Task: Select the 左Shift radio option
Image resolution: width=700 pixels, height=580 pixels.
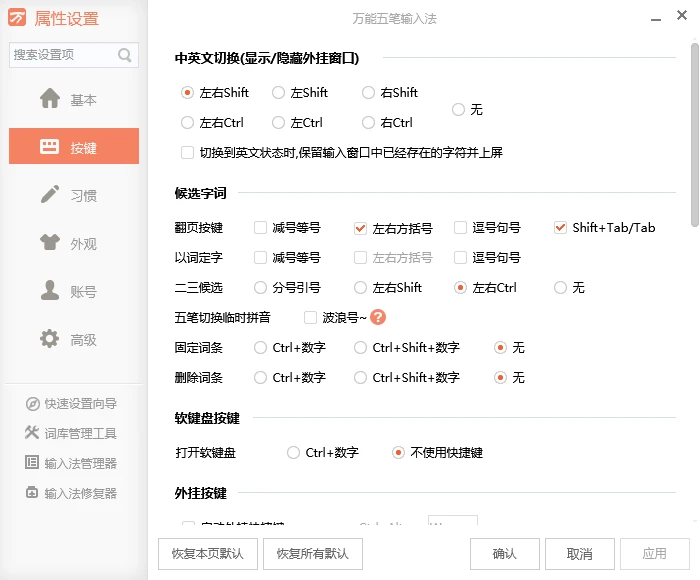Action: [278, 93]
